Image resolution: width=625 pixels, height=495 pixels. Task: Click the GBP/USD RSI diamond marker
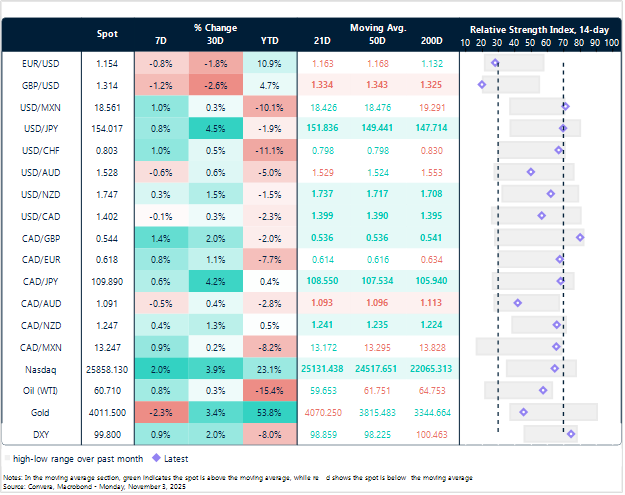pyautogui.click(x=482, y=86)
